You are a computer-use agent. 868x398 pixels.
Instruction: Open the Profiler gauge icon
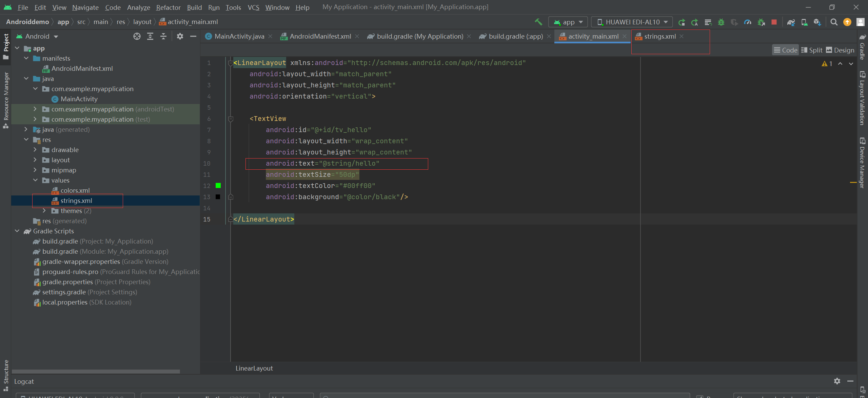[748, 22]
